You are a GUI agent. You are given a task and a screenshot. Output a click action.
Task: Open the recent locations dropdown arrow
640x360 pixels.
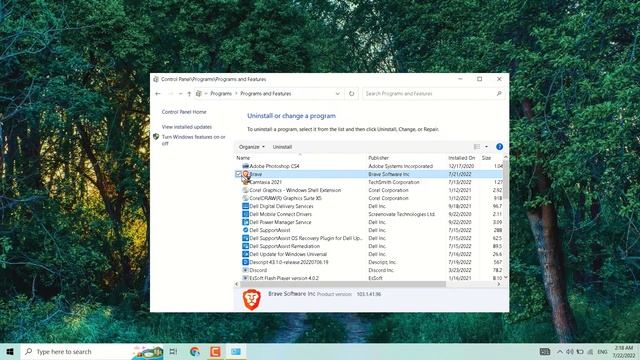180,94
